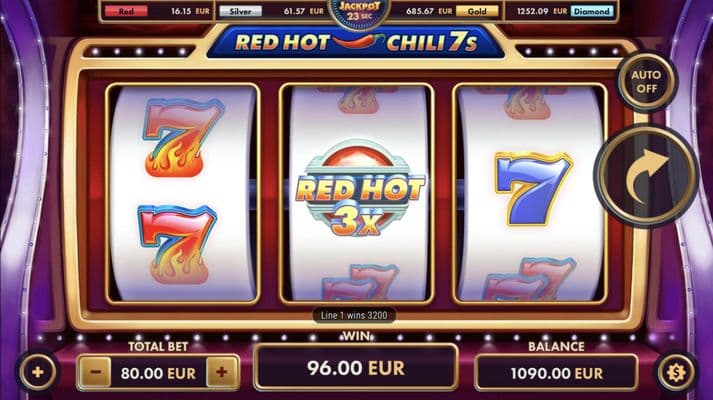This screenshot has width=713, height=400.
Task: Increase total bet with the plus button
Action: pos(221,372)
